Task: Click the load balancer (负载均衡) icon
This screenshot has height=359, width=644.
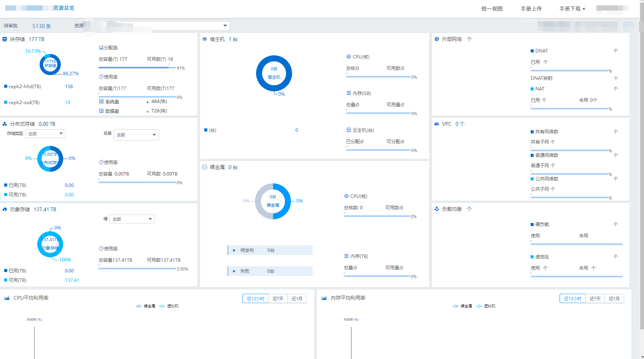Action: pyautogui.click(x=437, y=209)
